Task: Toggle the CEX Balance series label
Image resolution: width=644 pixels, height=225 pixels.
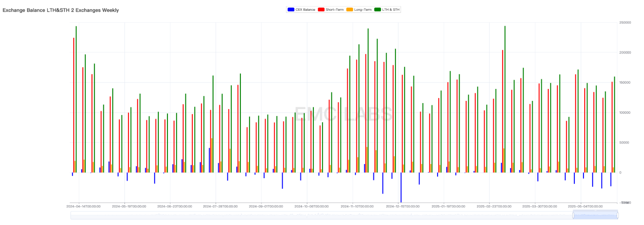Action: (305, 9)
